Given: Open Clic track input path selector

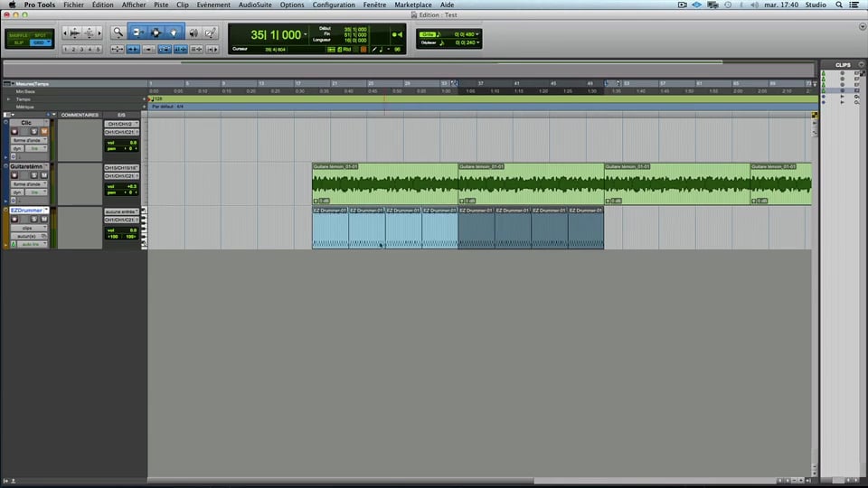Looking at the screenshot, I should (x=122, y=124).
